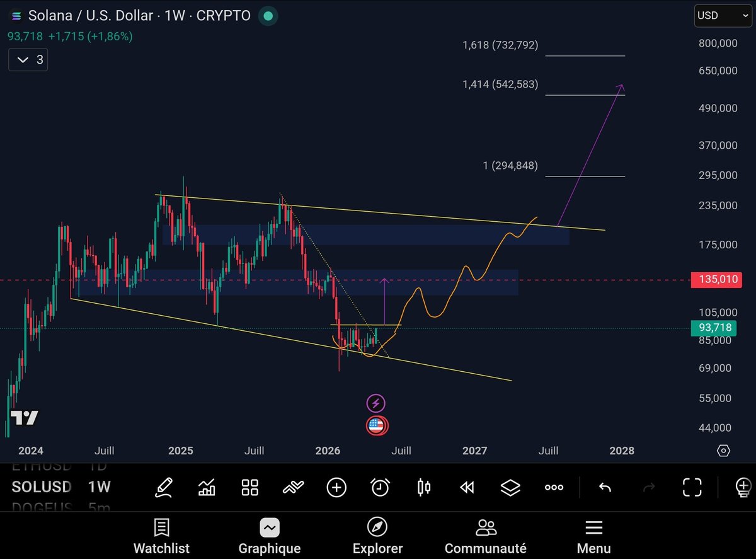Open the Menu tab
This screenshot has height=559, width=756.
[593, 536]
